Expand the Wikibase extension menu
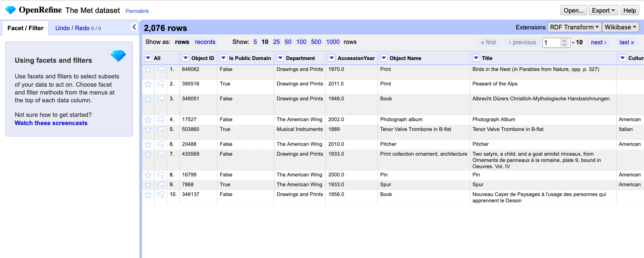 click(620, 27)
